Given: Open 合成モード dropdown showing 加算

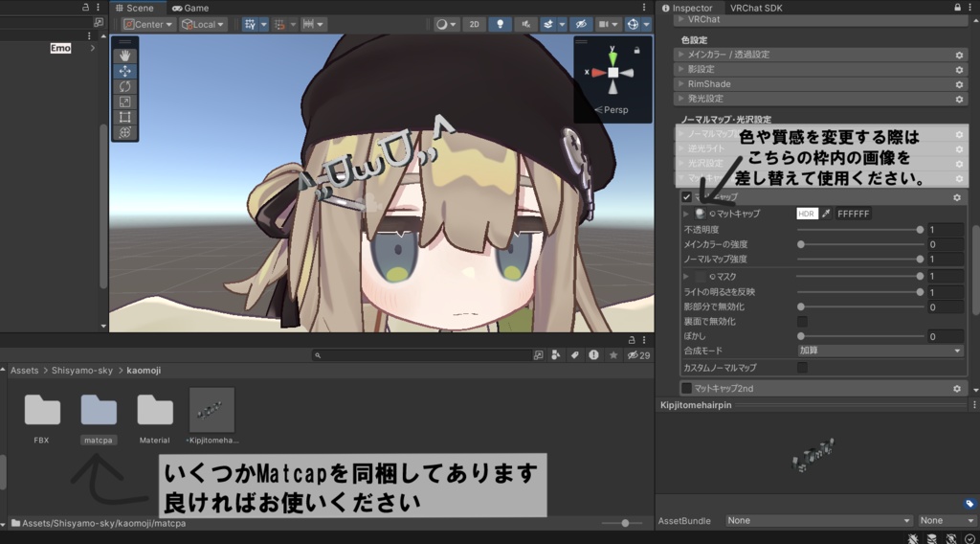Looking at the screenshot, I should click(x=880, y=351).
